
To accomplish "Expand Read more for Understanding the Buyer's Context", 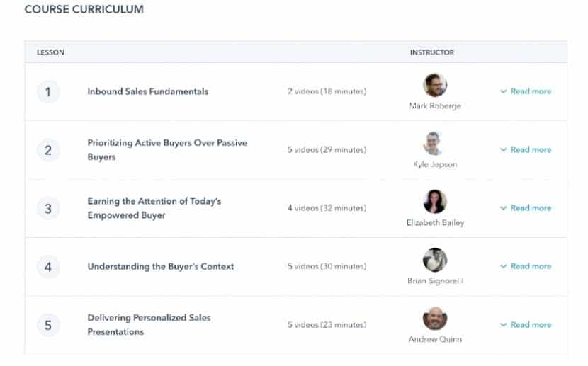I will point(526,266).
